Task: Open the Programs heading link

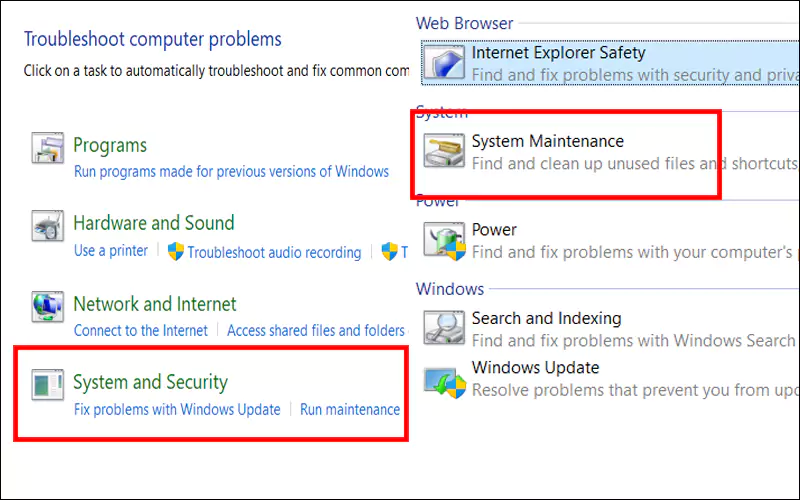Action: coord(110,145)
